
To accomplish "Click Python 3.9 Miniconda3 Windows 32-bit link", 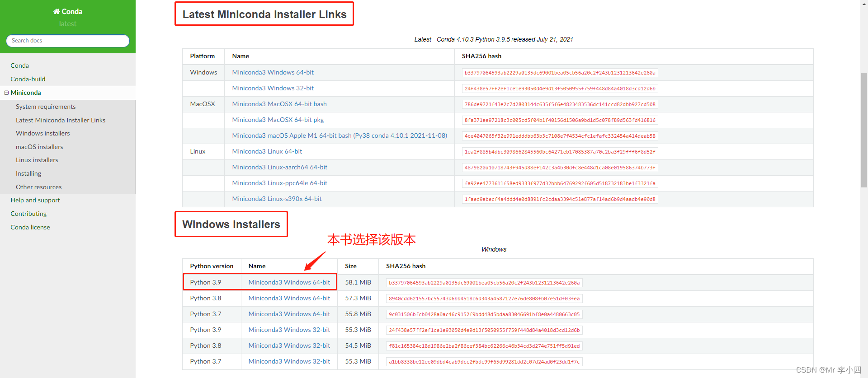I will [289, 330].
